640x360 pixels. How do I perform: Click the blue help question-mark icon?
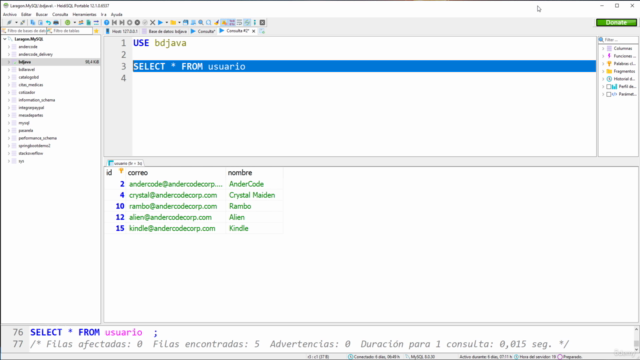(x=107, y=22)
